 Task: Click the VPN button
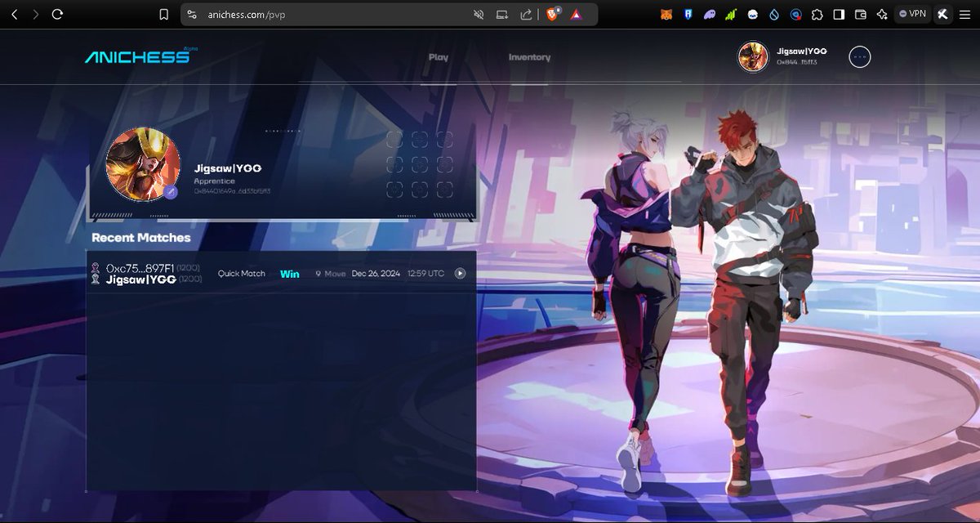click(912, 14)
